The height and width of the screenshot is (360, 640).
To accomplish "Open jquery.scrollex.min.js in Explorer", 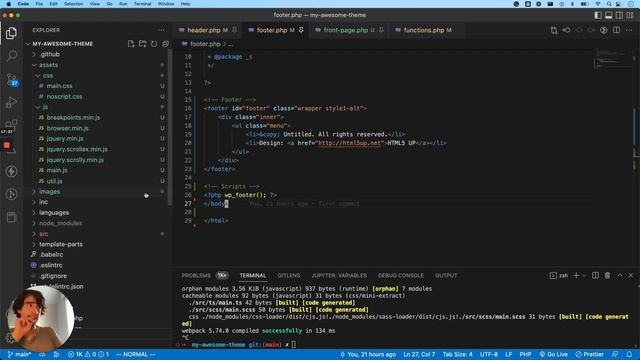I will click(x=77, y=149).
